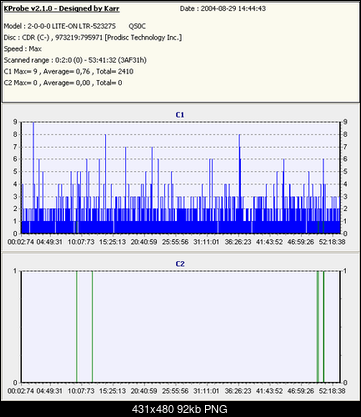Select 20:40:59 label under C1 chart
This screenshot has height=417, width=361.
(x=144, y=242)
